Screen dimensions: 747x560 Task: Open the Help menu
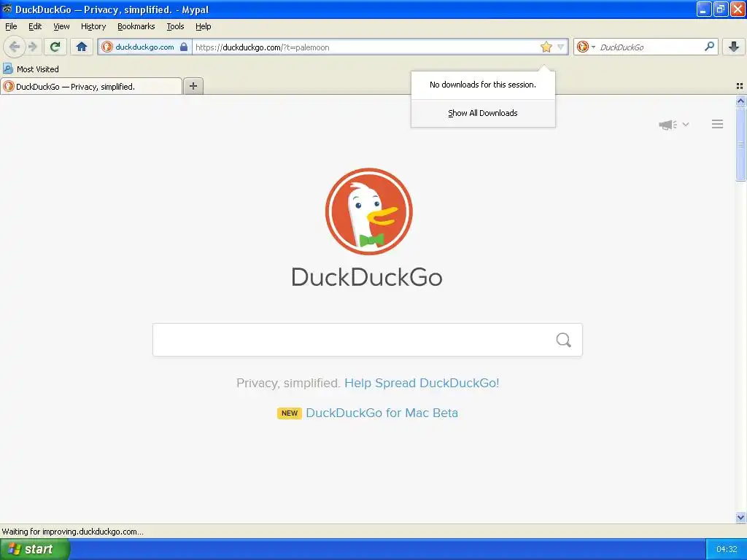(x=203, y=26)
